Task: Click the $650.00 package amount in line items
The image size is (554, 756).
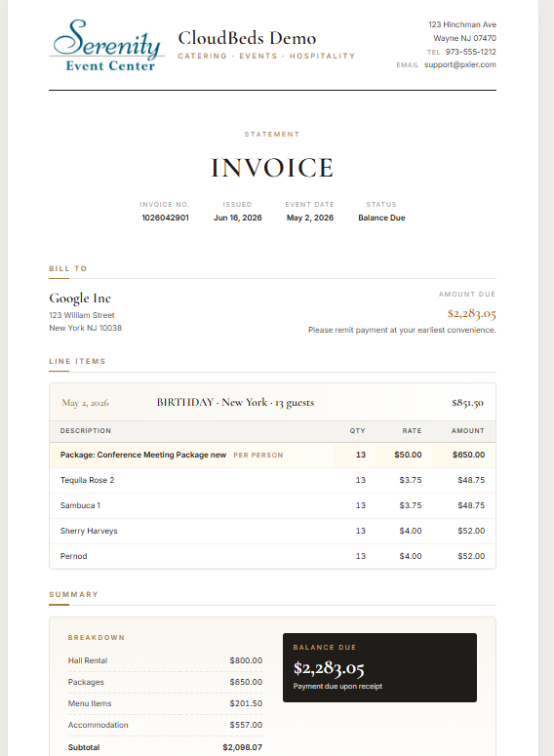Action: [469, 455]
